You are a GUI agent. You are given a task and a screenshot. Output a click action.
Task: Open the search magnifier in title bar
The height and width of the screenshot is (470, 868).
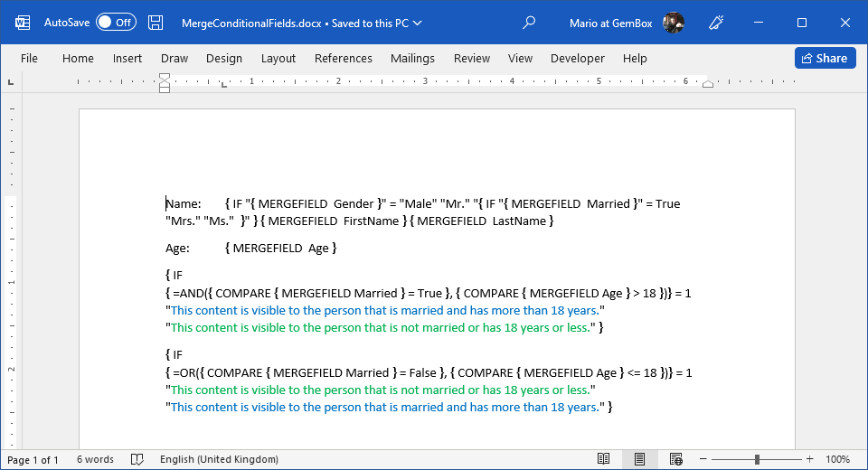pos(530,23)
